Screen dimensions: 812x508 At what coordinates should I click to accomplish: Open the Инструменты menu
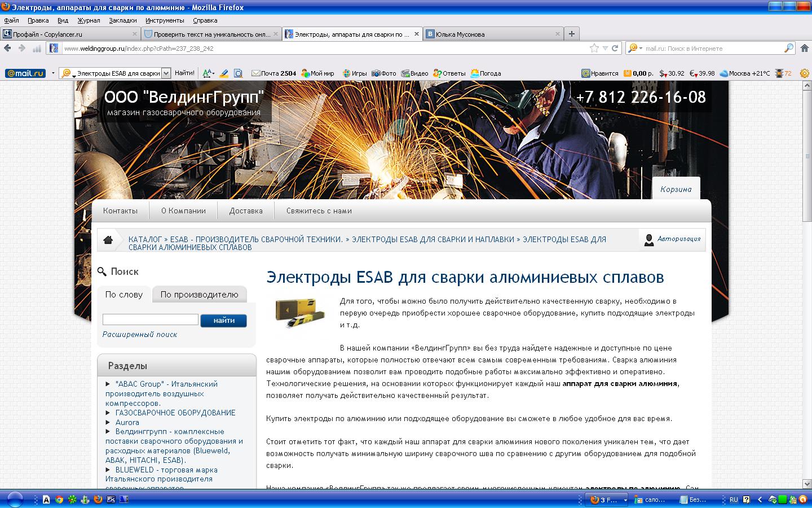pyautogui.click(x=165, y=20)
